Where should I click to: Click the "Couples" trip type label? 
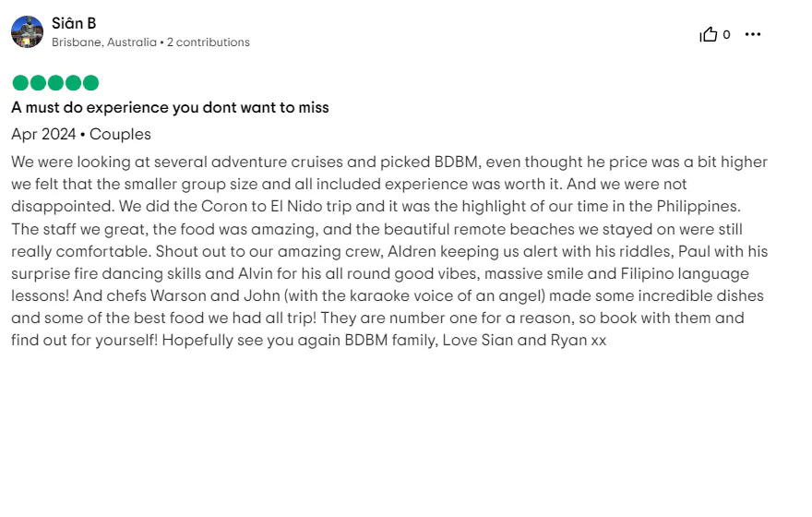tap(120, 135)
